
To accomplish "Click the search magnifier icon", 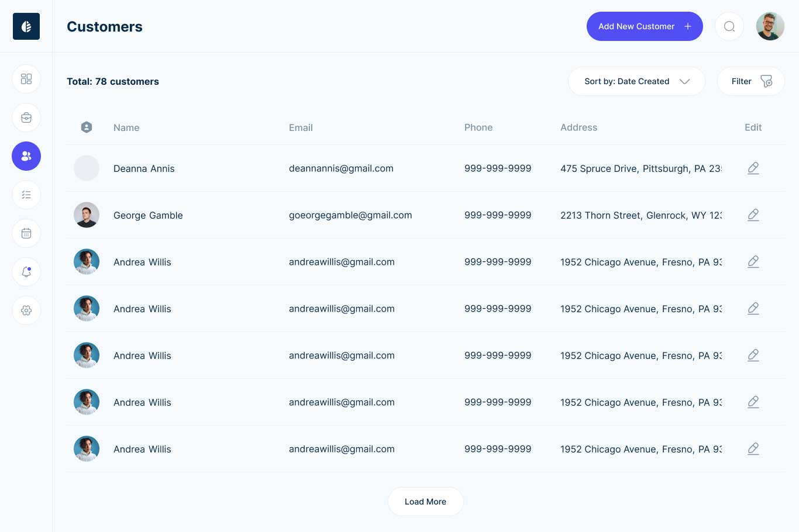I will [729, 26].
